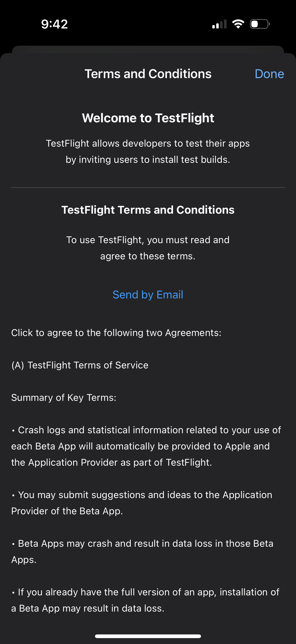Tap the divider below the intro text
This screenshot has width=296, height=644.
(x=148, y=187)
